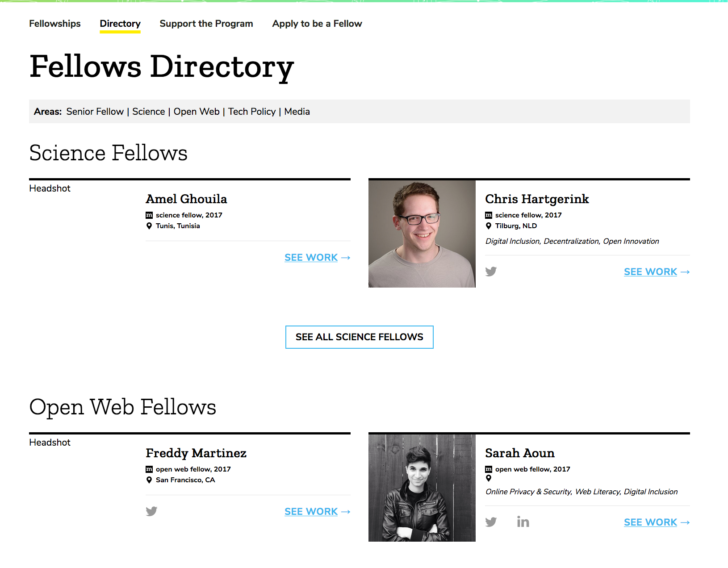Screen dimensions: 728x568
Task: Click Digital Inclusion, Decentralization topics text
Action: 572,241
